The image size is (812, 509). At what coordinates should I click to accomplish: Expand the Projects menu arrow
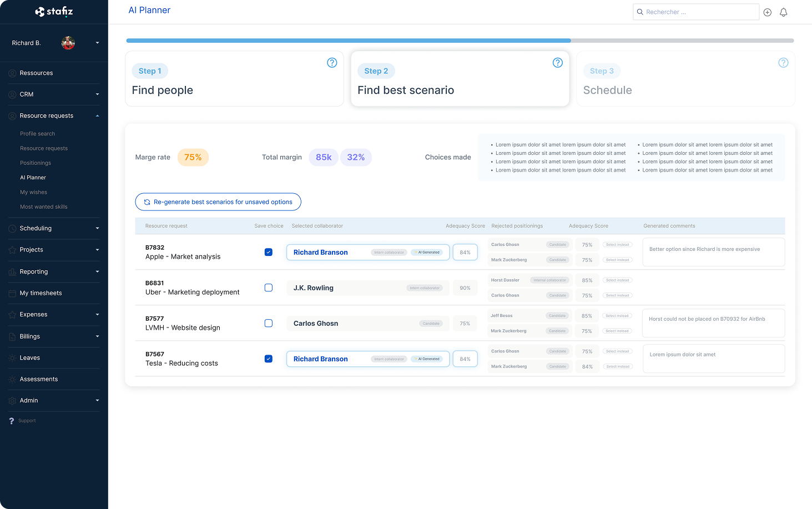tap(97, 250)
